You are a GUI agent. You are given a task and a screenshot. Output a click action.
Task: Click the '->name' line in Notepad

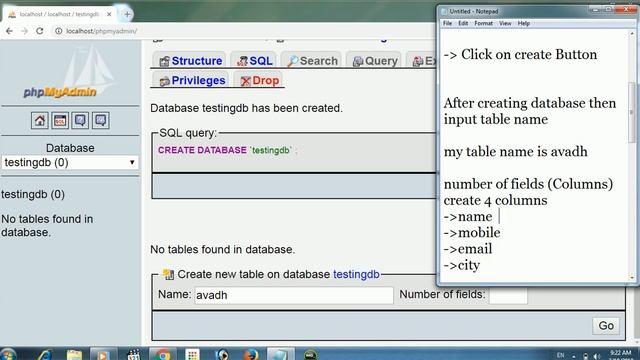click(468, 216)
